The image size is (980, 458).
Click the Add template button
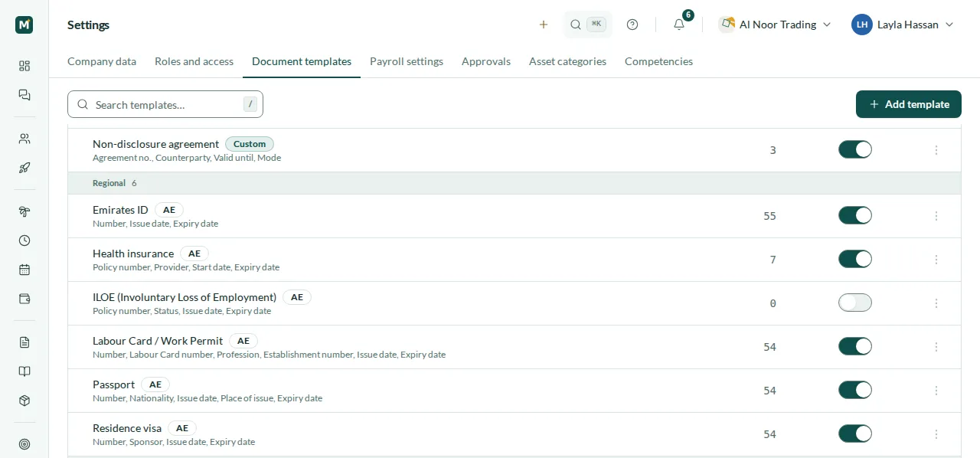[x=909, y=104]
